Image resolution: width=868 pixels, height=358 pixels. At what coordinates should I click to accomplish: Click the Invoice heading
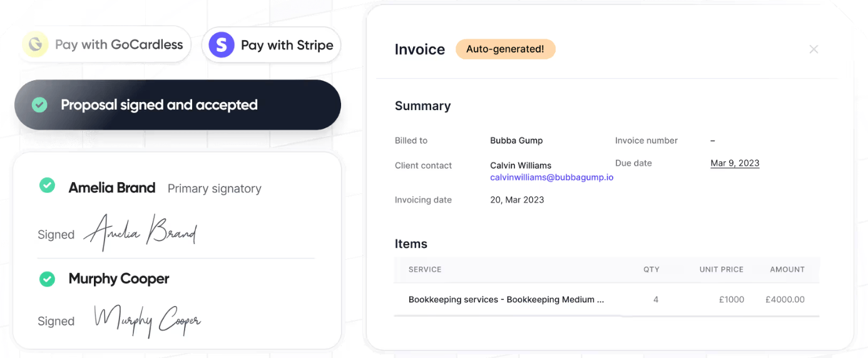420,49
